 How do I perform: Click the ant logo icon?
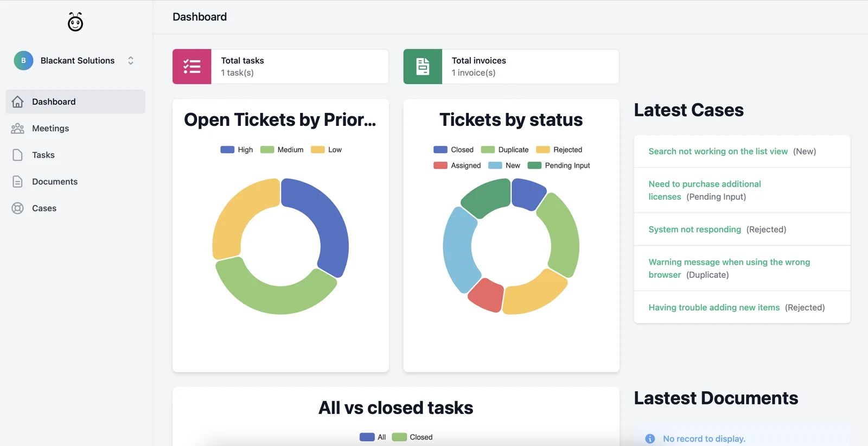75,22
